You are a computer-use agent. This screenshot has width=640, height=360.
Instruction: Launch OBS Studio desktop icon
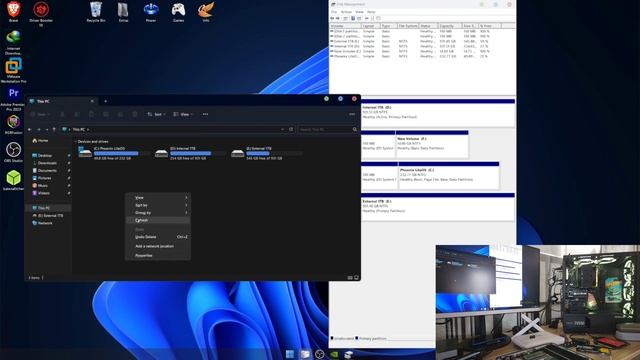click(x=13, y=152)
